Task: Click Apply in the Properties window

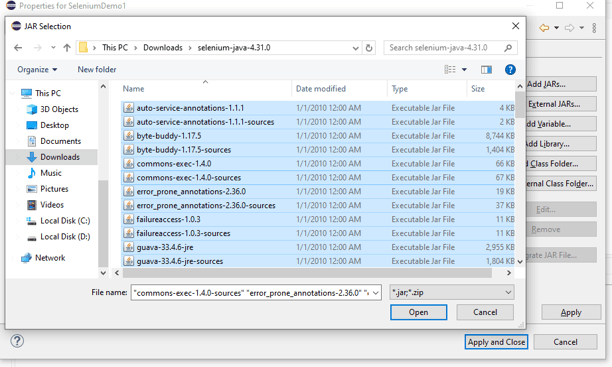Action: (x=571, y=313)
